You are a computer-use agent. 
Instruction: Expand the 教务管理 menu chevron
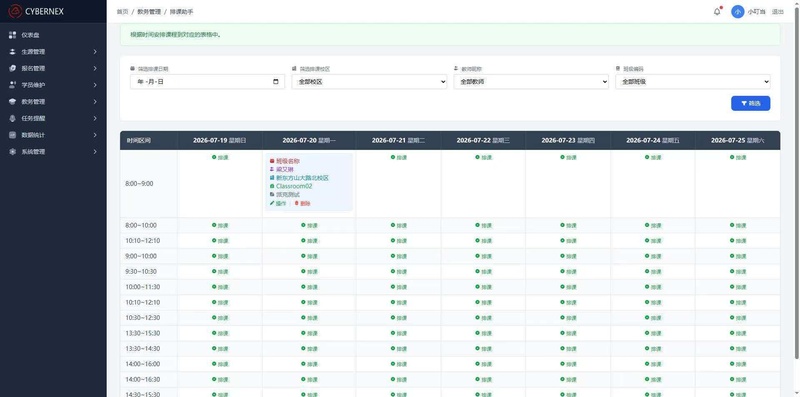(95, 102)
